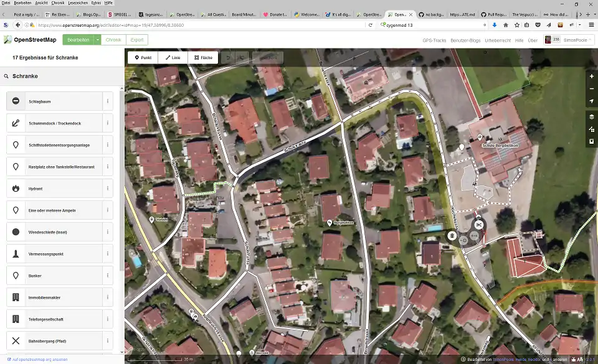
Task: Click the geolocate arrow icon
Action: pos(591,101)
